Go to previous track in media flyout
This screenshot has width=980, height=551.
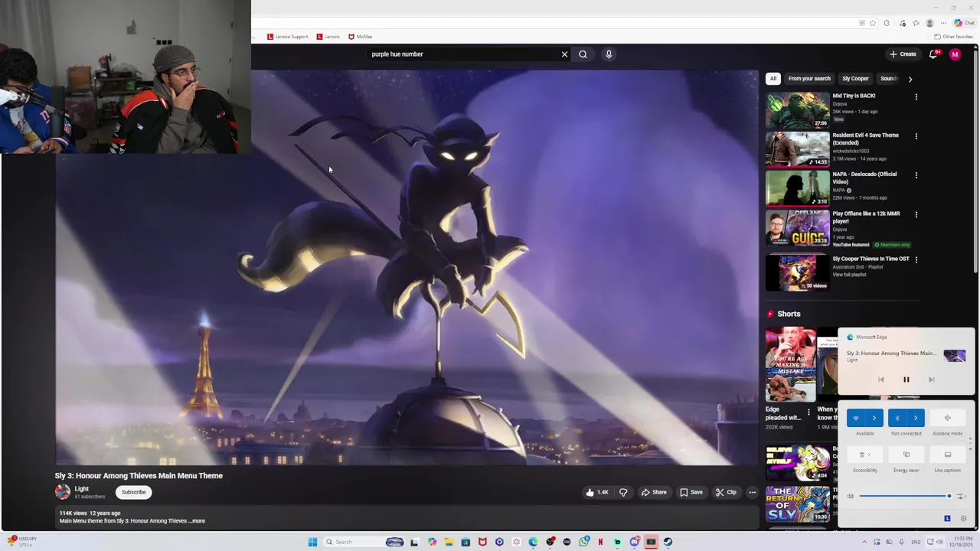click(x=881, y=380)
